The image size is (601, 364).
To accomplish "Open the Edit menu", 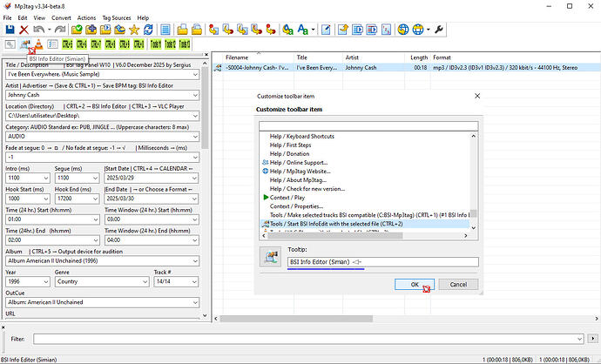I will [x=23, y=17].
